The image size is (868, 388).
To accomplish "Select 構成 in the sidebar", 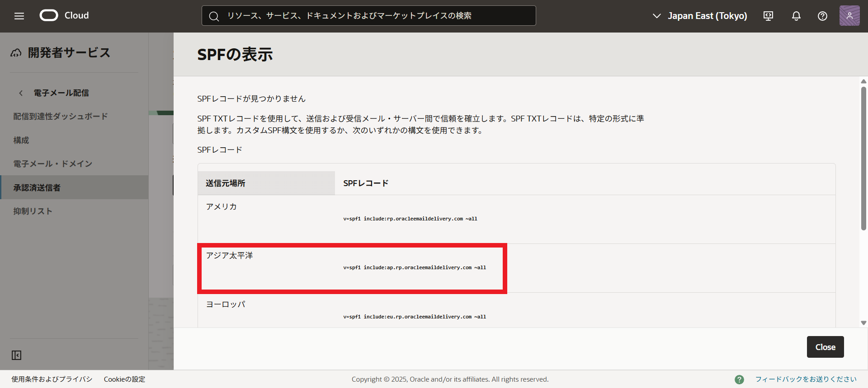I will pos(21,140).
